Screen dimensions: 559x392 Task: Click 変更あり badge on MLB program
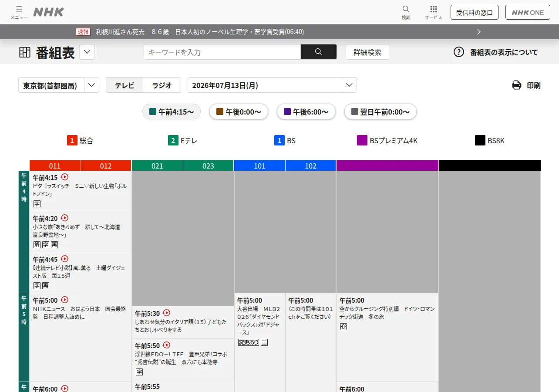[x=249, y=342]
